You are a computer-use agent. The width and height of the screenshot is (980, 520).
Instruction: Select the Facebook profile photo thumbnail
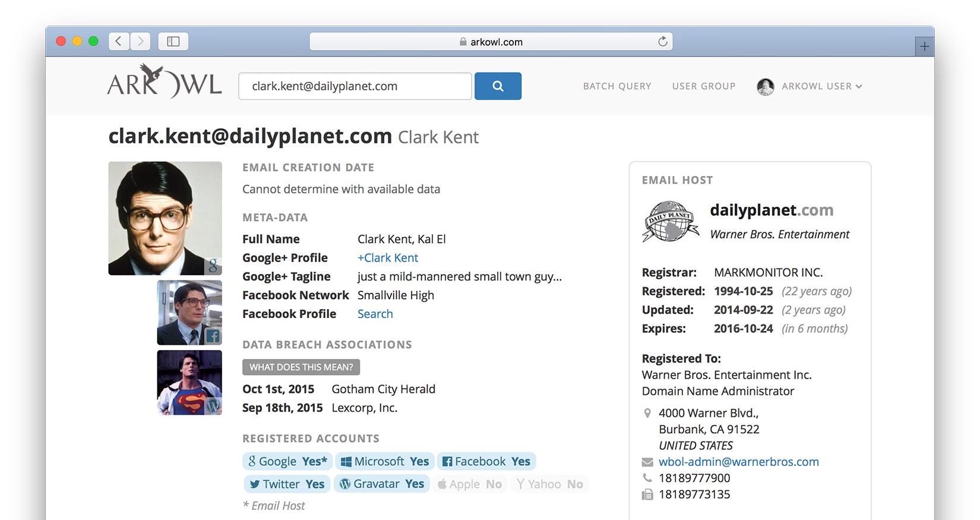(x=189, y=313)
